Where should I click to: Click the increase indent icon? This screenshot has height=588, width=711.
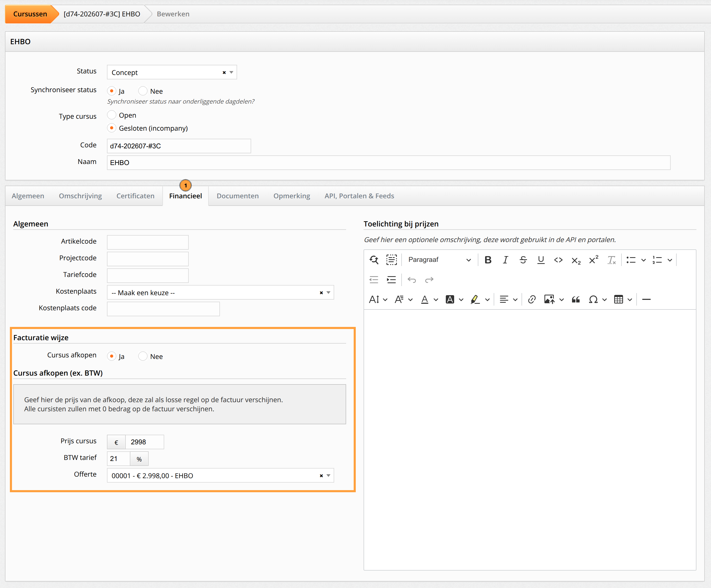click(391, 280)
